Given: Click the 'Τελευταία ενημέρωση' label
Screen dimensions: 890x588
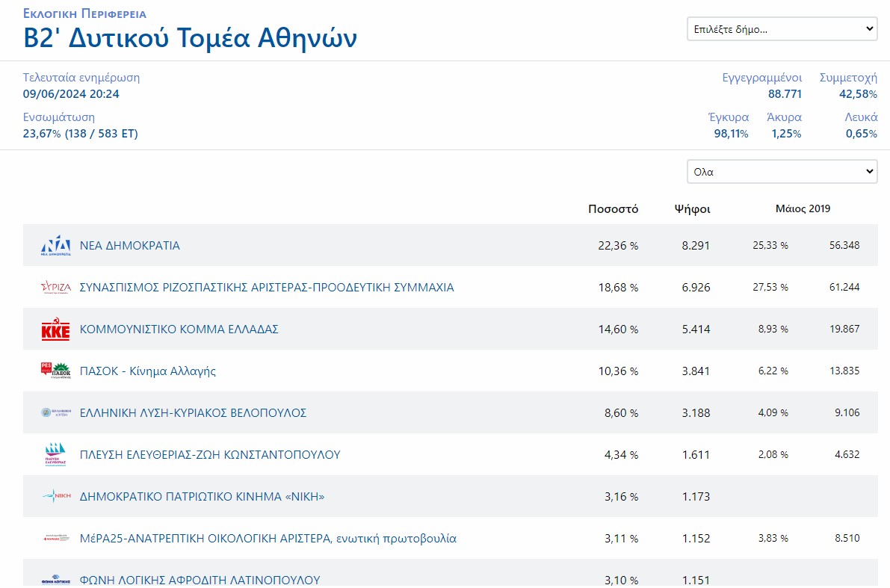Looking at the screenshot, I should point(81,78).
